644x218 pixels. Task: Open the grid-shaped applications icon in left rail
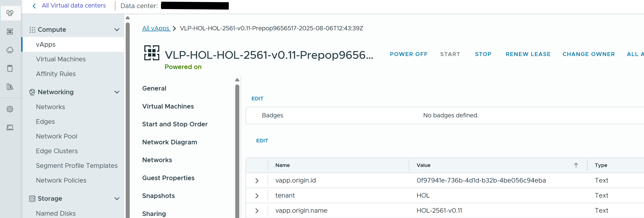(10, 32)
